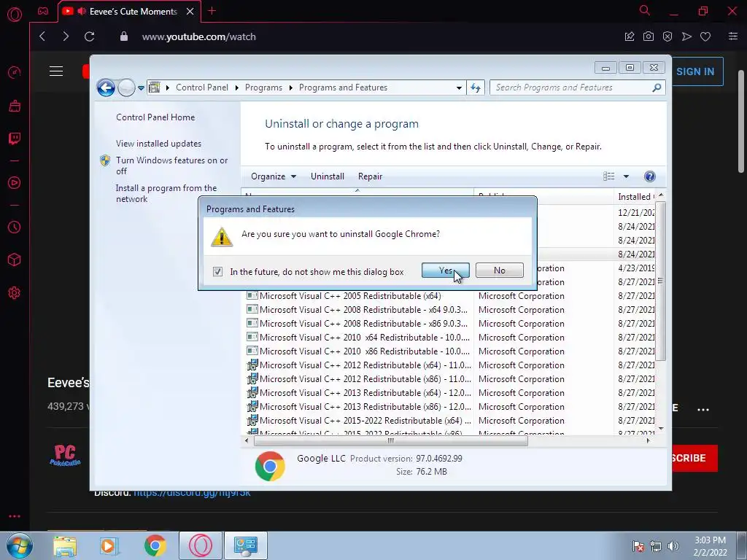Open recent pages dropdown beside navigation arrows
Viewport: 747px width, 560px height.
pos(141,88)
